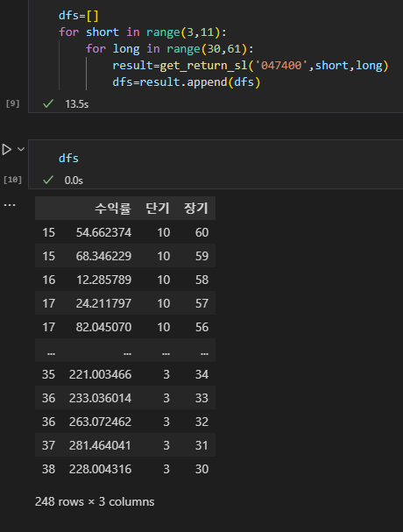Click the dfs=result.append(dfs) line
The image size is (403, 532).
(x=187, y=82)
